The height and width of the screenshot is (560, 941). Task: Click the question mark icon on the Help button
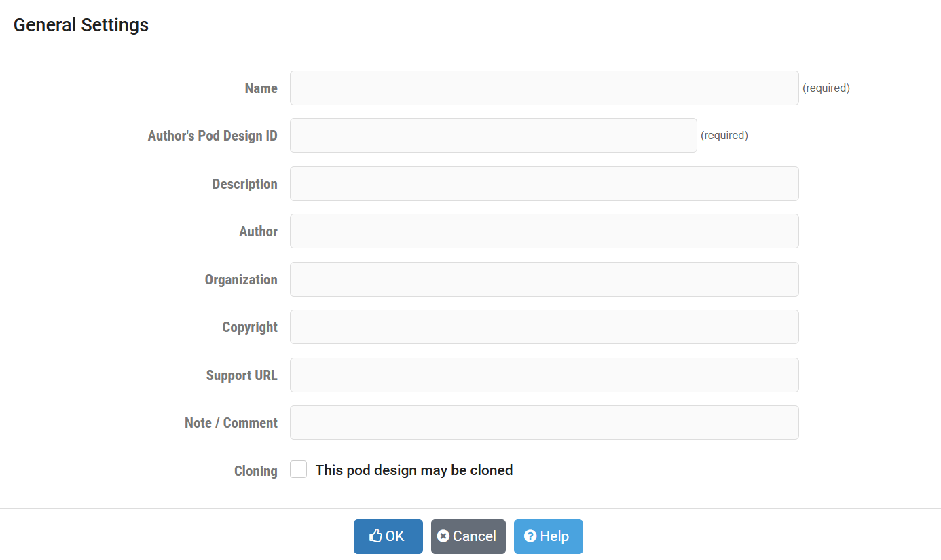pyautogui.click(x=531, y=536)
